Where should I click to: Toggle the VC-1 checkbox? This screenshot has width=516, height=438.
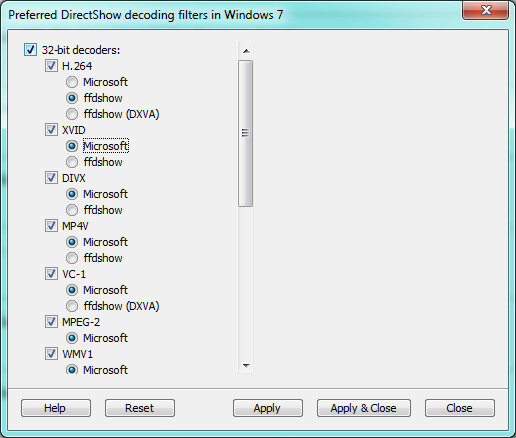pos(51,274)
